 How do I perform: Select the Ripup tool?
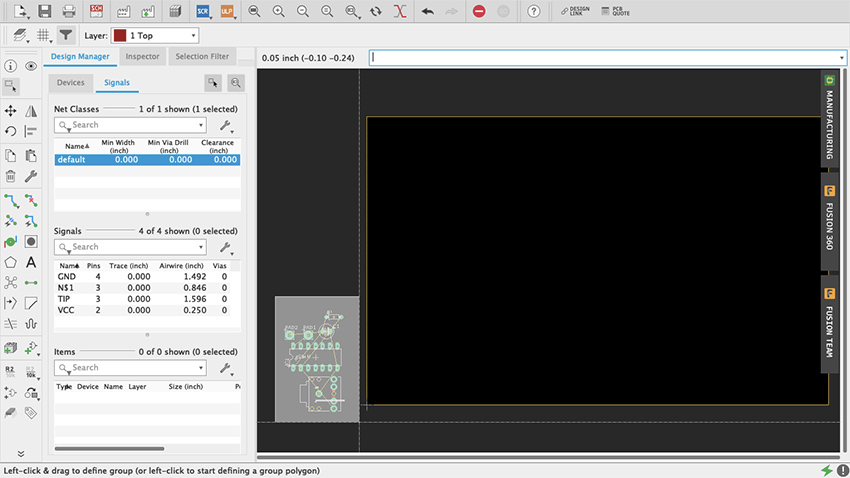tap(31, 201)
